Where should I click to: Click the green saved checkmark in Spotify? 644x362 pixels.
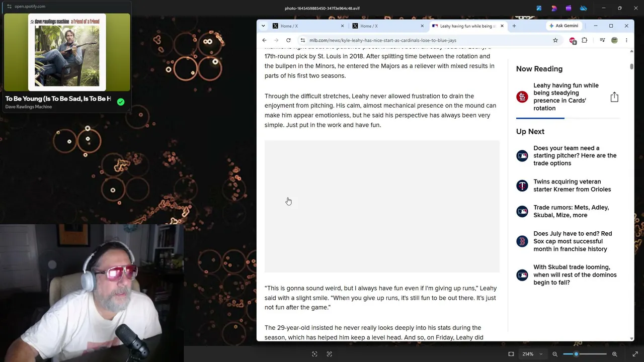coord(121,102)
